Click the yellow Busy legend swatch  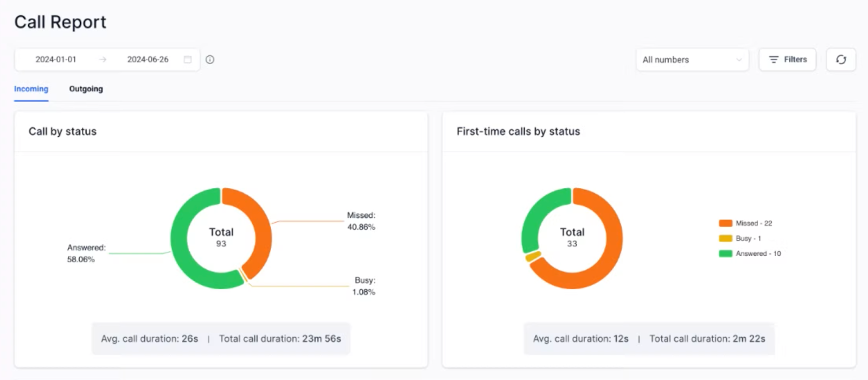point(725,238)
